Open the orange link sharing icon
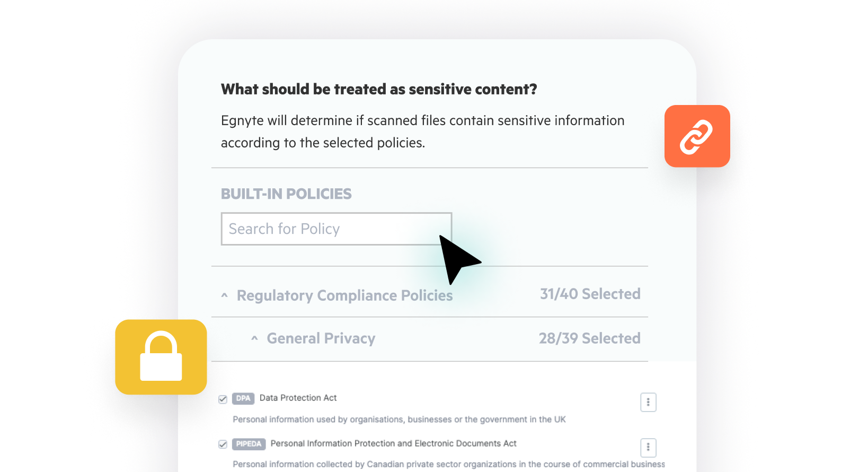The image size is (868, 472). tap(697, 136)
